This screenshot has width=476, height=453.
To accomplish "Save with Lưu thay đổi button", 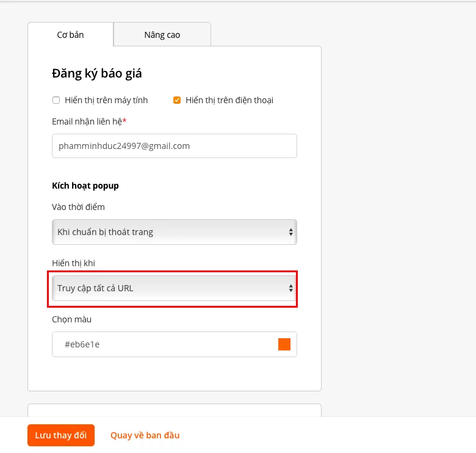I will [61, 435].
